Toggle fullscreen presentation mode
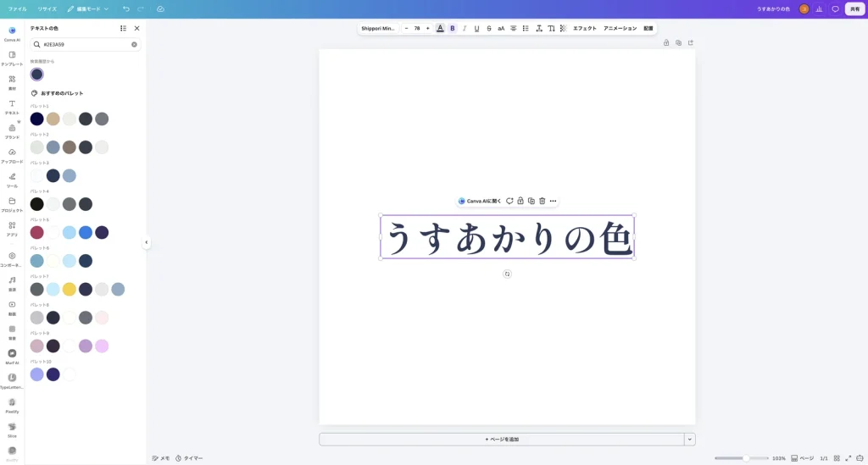The height and width of the screenshot is (465, 868). [x=848, y=458]
